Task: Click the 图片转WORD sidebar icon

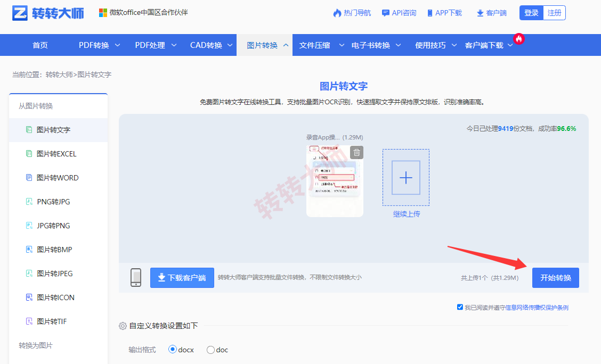Action: (x=29, y=178)
